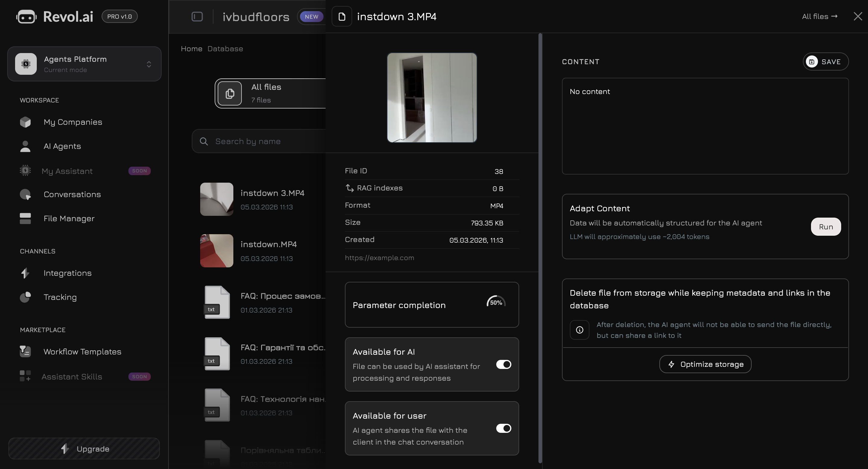This screenshot has width=868, height=469.
Task: Open Conversations from the workspace
Action: pos(72,194)
